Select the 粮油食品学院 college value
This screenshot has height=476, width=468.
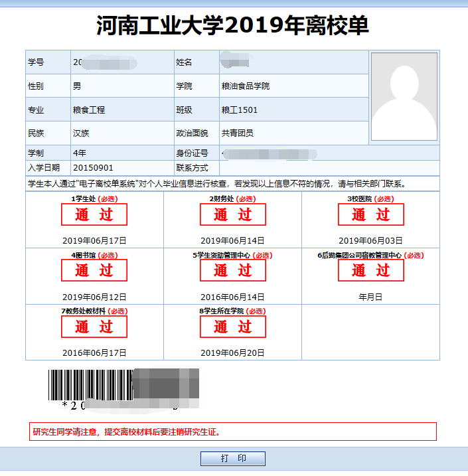pos(245,86)
